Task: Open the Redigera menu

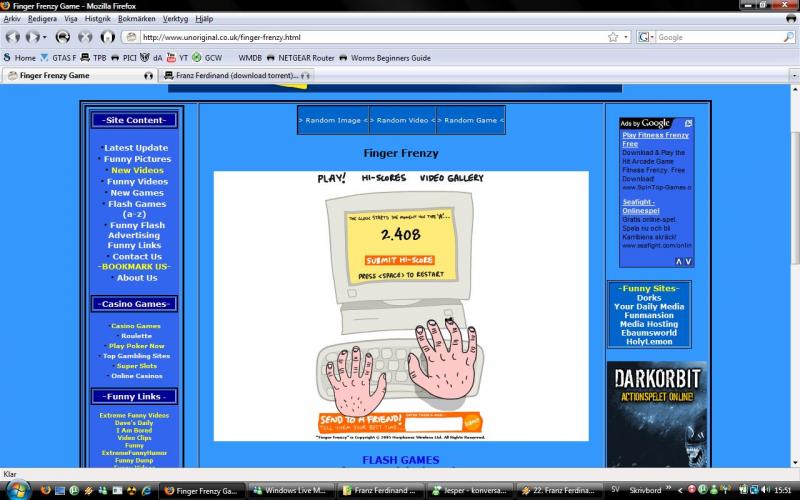Action: [42, 19]
